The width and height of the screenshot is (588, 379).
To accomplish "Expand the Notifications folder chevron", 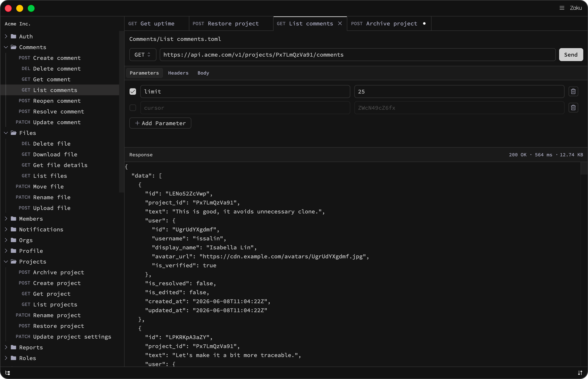I will [x=6, y=229].
